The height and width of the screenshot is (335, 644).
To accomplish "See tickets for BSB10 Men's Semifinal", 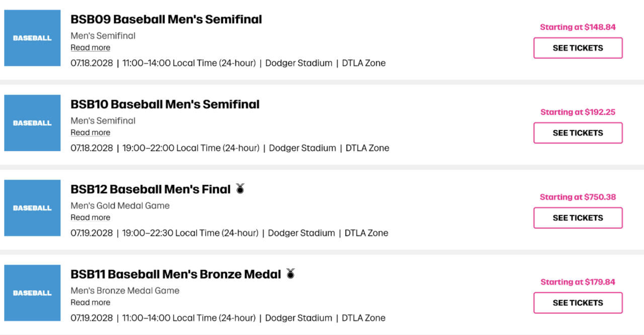I will [x=578, y=133].
